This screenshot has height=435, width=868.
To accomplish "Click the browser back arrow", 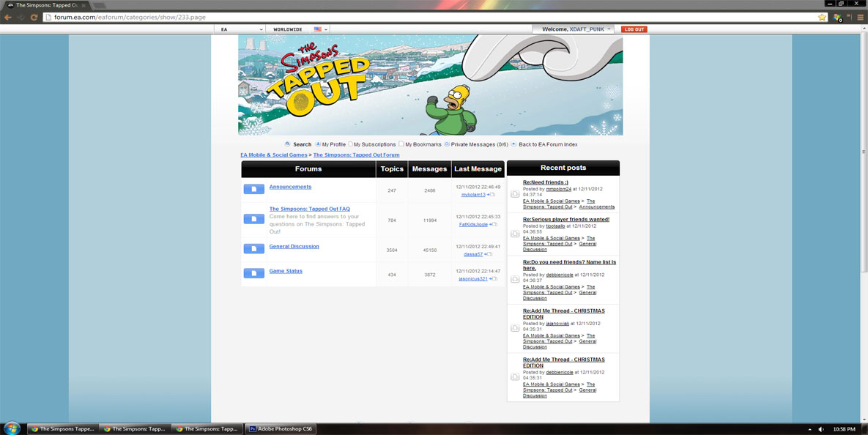I will (x=8, y=17).
